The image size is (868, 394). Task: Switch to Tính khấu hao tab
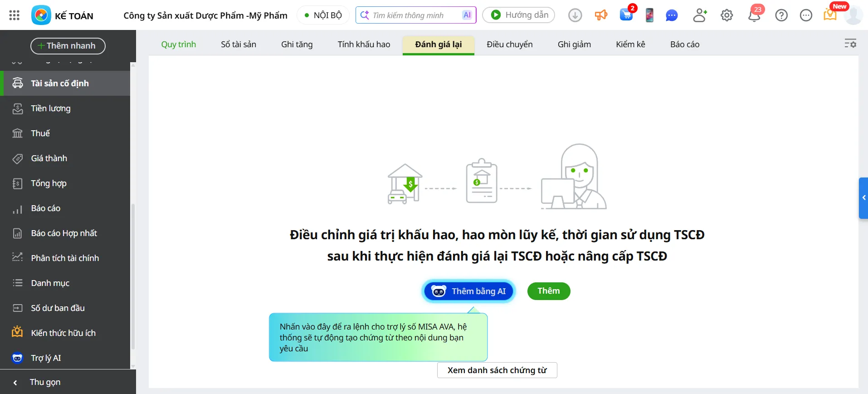(x=364, y=44)
